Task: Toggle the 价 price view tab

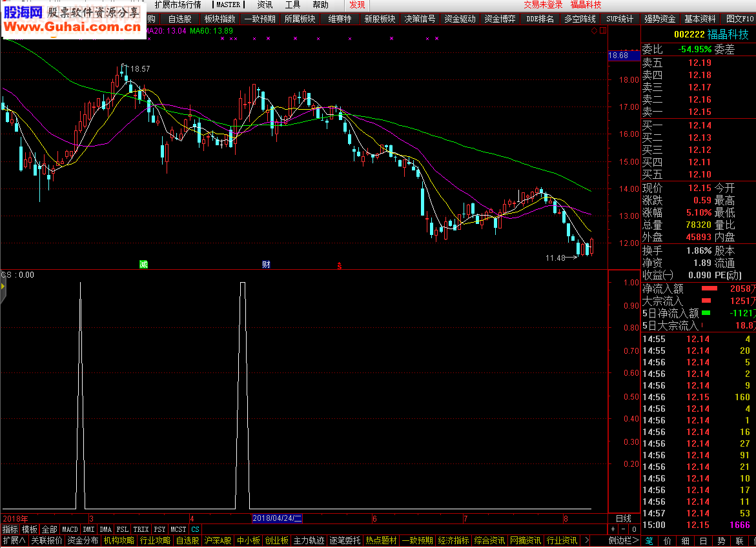Action: pos(667,540)
